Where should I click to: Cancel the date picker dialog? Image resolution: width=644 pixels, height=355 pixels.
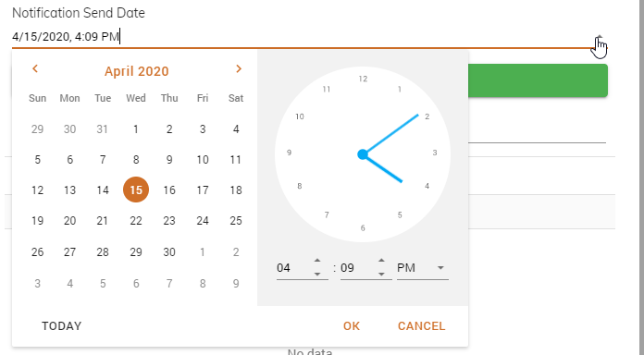pos(421,325)
